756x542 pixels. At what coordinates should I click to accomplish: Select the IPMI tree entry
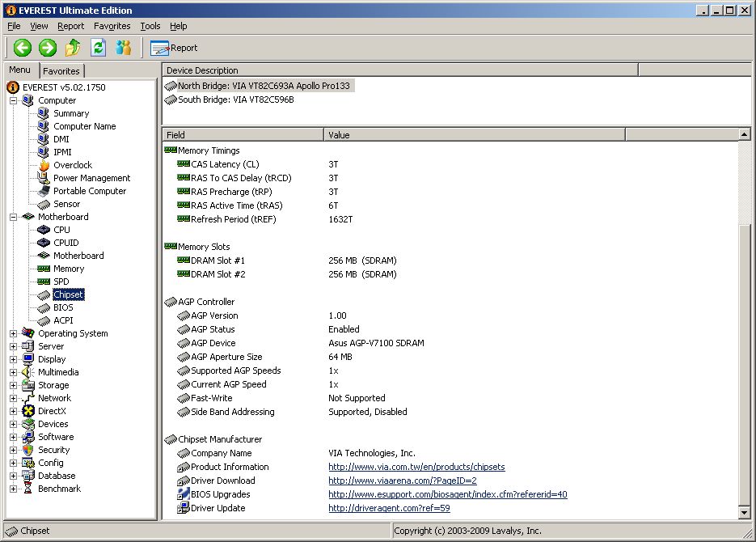pyautogui.click(x=62, y=152)
